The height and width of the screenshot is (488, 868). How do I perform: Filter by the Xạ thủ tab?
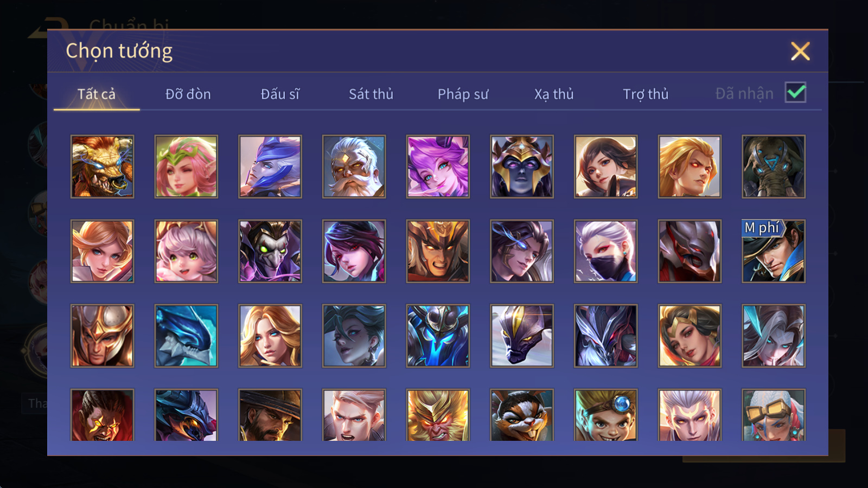(x=554, y=94)
